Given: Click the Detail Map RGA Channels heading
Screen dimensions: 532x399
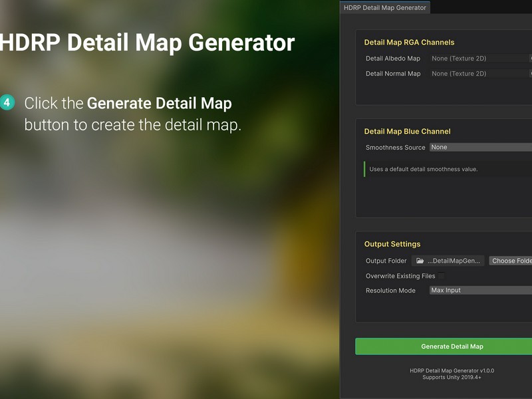Looking at the screenshot, I should [409, 43].
